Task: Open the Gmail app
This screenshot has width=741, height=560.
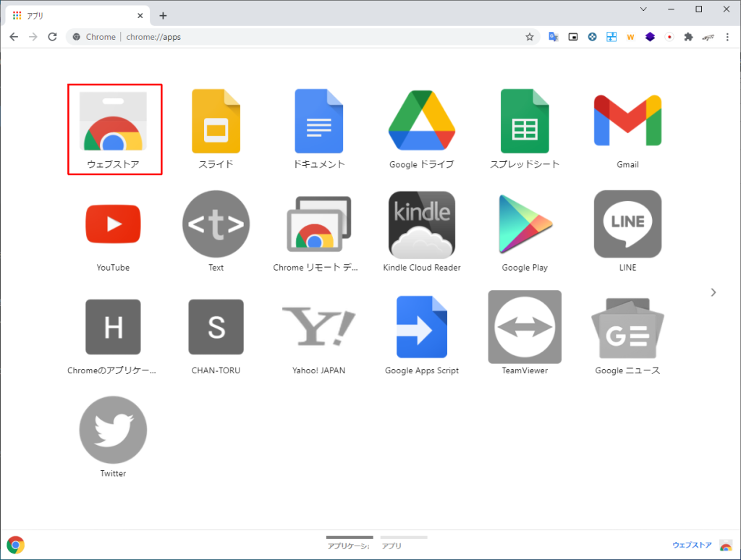Action: [627, 120]
